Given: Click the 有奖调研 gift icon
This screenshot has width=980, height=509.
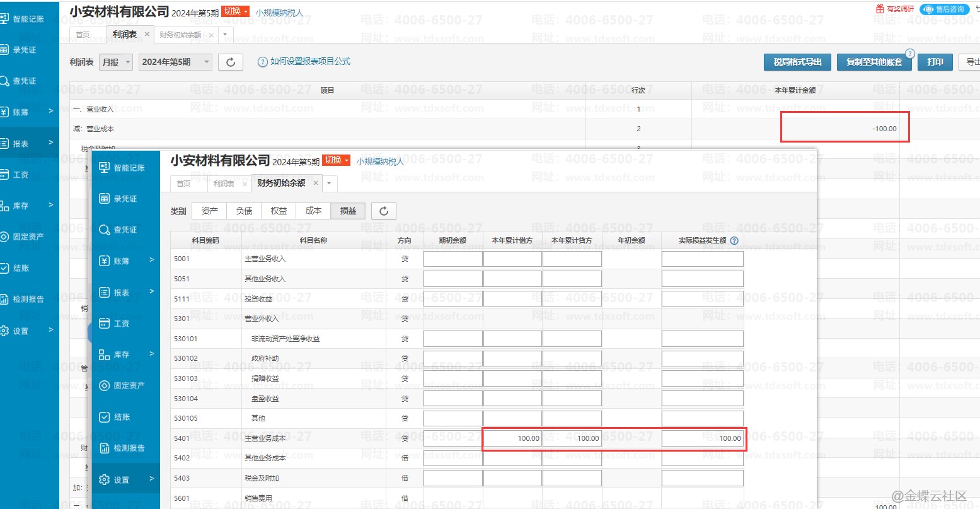Looking at the screenshot, I should (x=880, y=9).
